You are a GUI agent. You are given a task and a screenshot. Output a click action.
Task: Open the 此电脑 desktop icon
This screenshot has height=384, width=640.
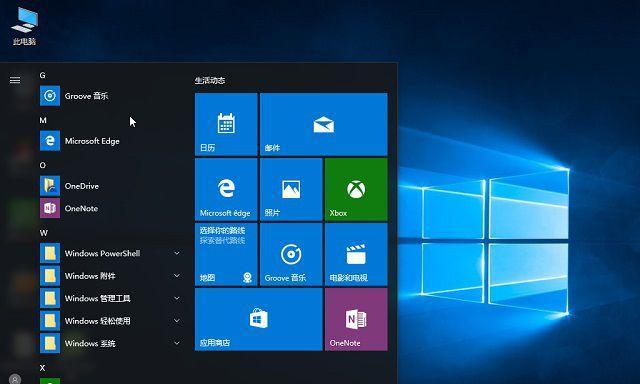click(24, 25)
